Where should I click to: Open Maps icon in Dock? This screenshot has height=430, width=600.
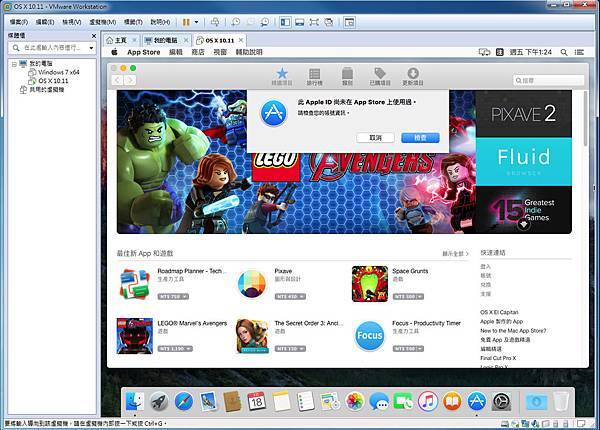(x=330, y=401)
